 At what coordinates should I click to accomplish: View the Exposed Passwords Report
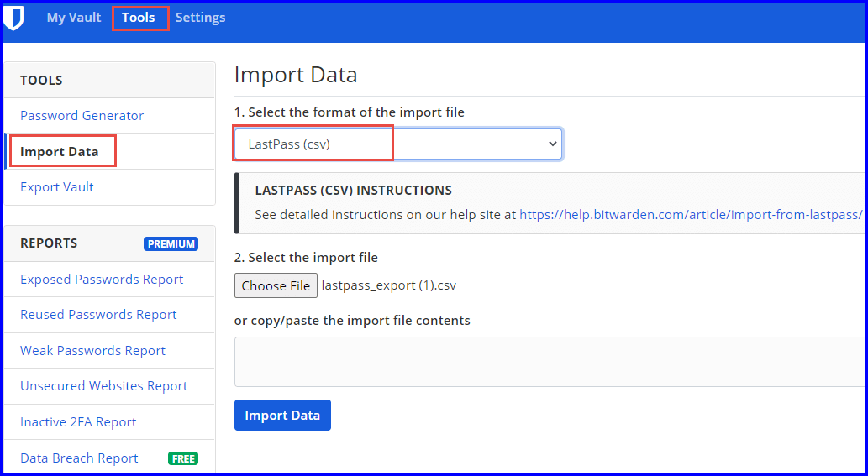click(x=102, y=280)
